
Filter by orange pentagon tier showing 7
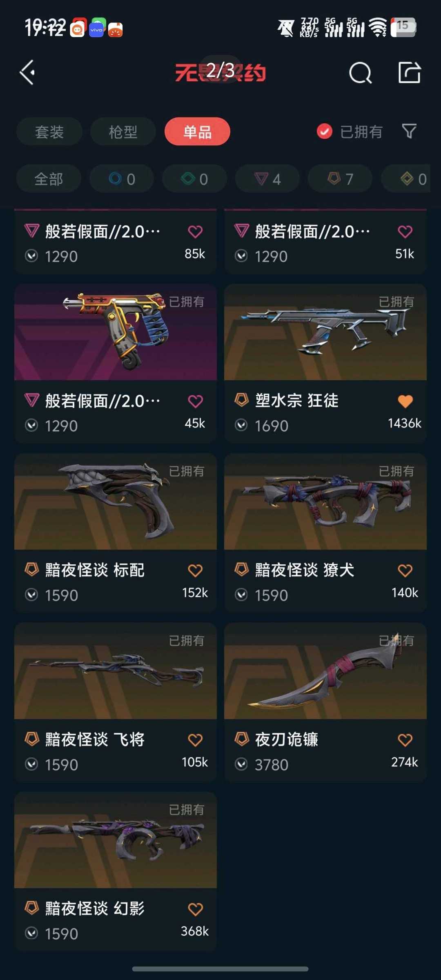(340, 179)
